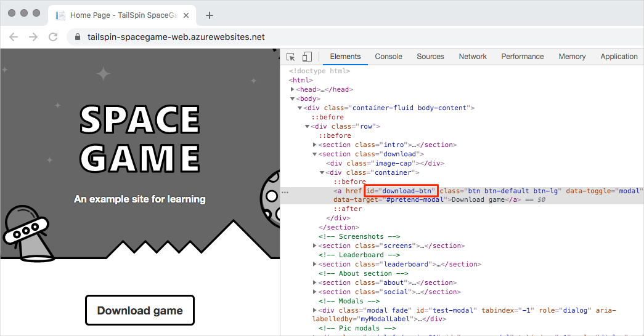Collapse the section class download node
This screenshot has height=336, width=644.
315,154
